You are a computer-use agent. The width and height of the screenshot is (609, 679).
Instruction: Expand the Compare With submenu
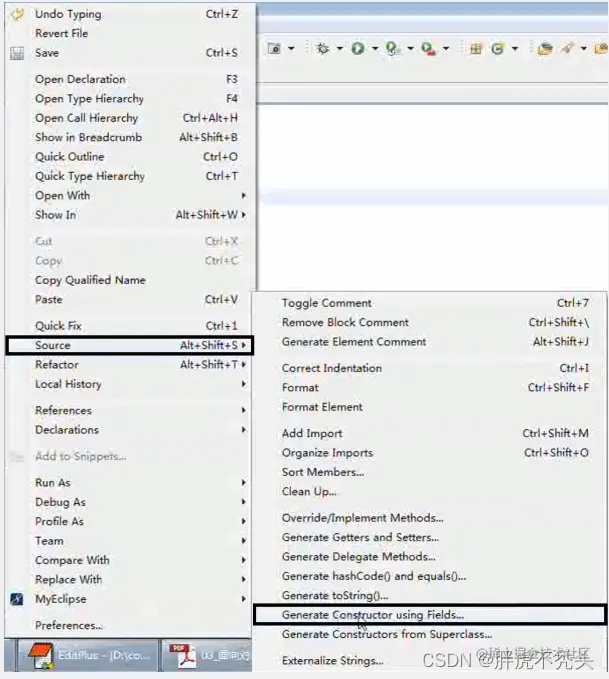pyautogui.click(x=130, y=560)
